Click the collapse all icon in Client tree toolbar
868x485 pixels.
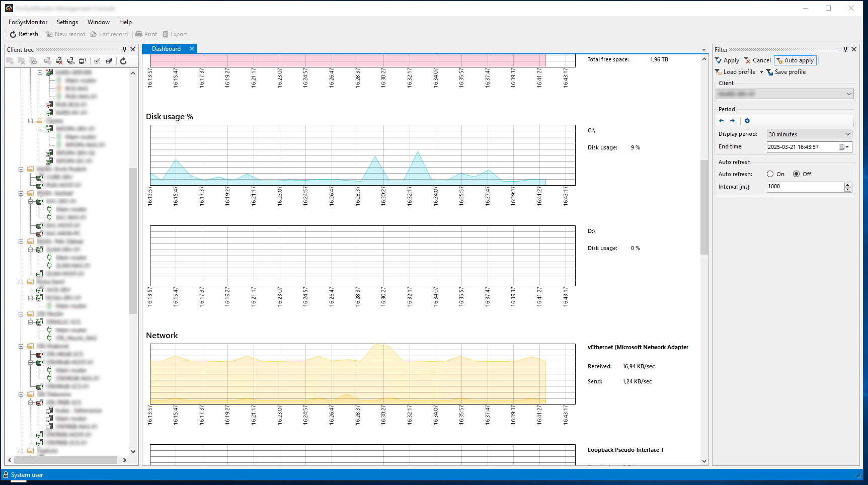point(109,61)
